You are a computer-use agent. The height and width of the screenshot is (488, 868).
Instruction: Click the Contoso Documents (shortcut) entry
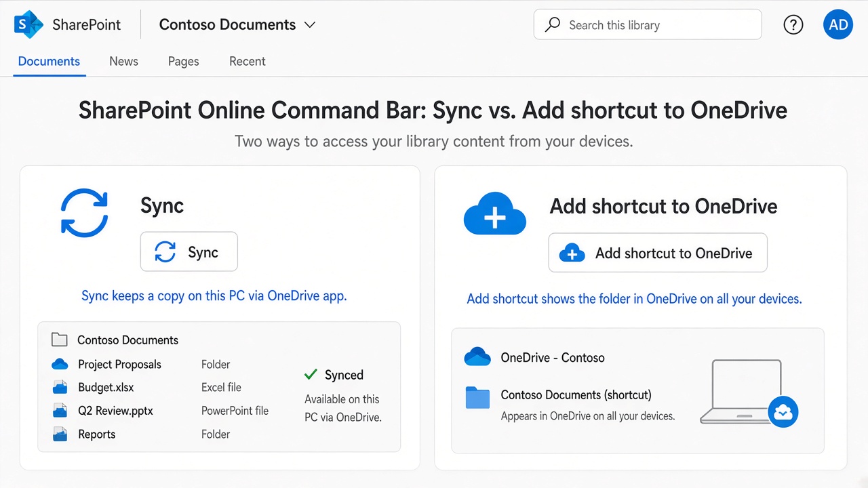576,394
